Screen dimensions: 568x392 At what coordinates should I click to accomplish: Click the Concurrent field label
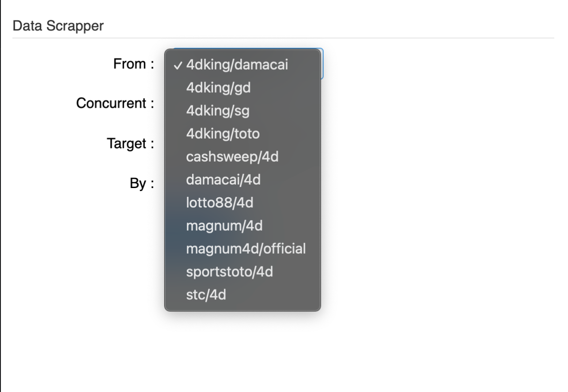click(x=115, y=104)
